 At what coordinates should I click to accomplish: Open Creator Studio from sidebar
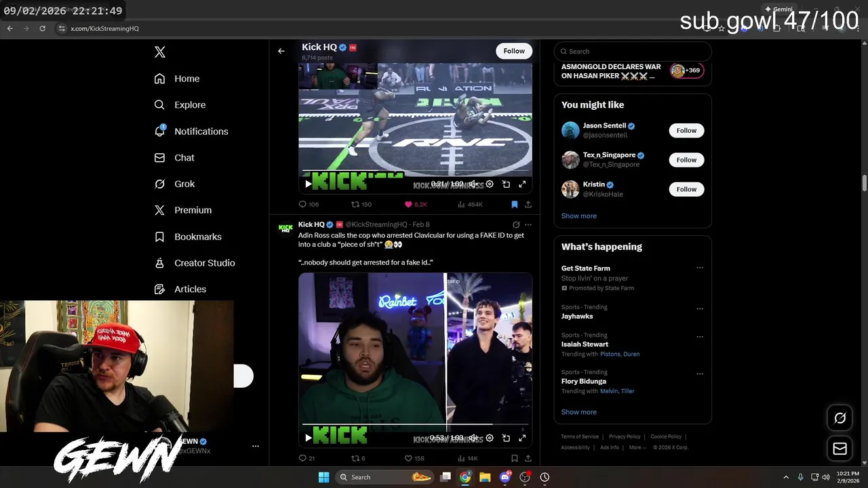tap(195, 263)
